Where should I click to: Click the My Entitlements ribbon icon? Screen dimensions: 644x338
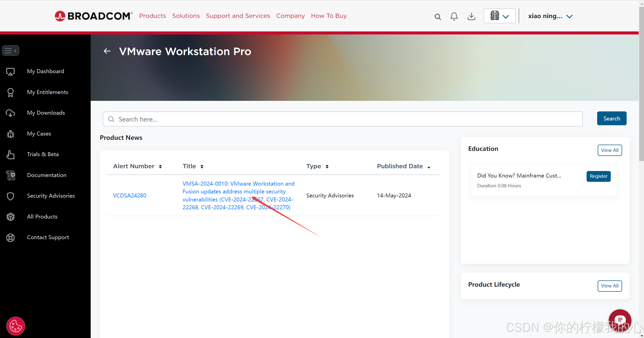click(x=10, y=92)
